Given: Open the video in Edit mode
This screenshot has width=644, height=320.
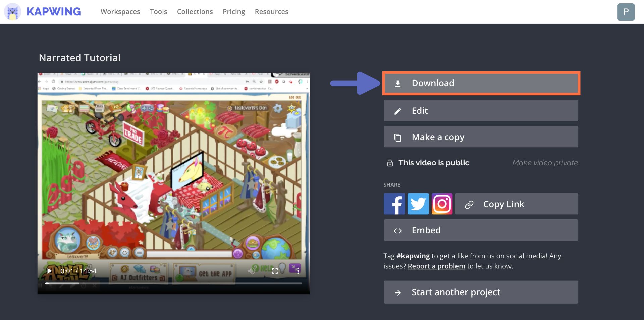Looking at the screenshot, I should click(481, 111).
